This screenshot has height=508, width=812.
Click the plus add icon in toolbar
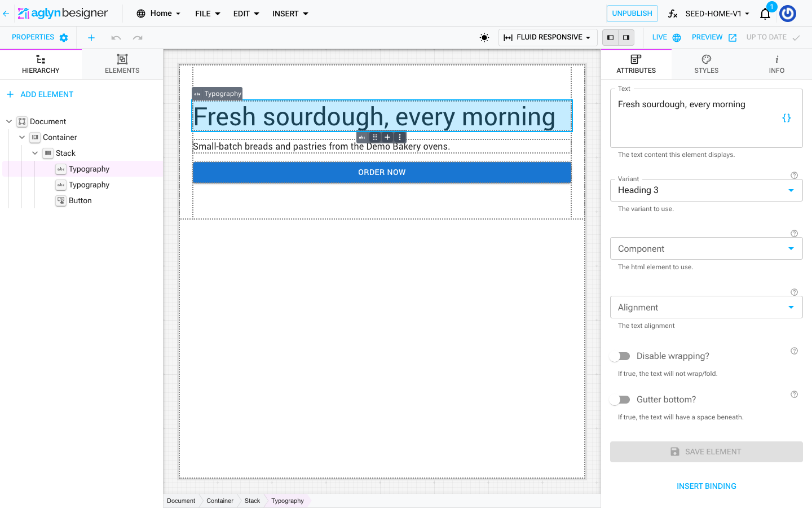[x=91, y=38]
